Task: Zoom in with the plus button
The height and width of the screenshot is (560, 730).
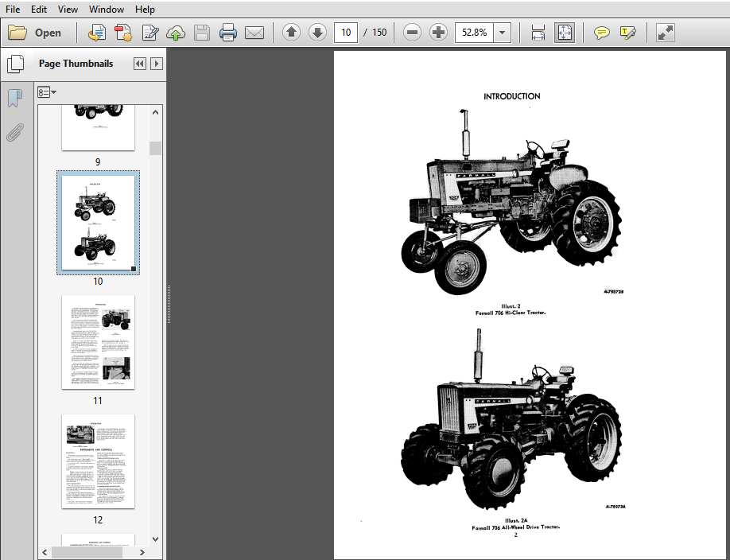Action: [438, 32]
